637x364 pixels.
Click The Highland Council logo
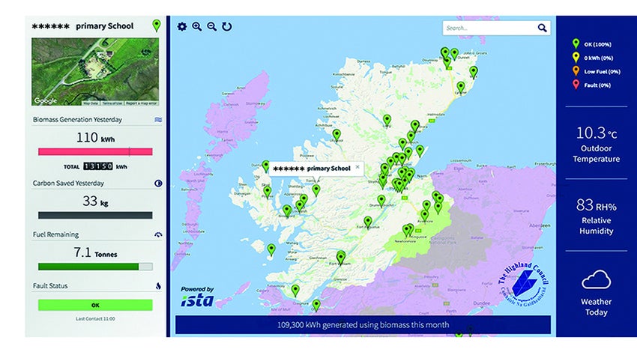pos(524,285)
